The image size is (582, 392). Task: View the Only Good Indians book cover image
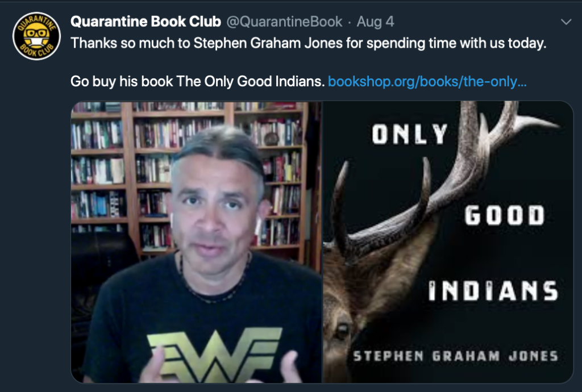tap(448, 242)
